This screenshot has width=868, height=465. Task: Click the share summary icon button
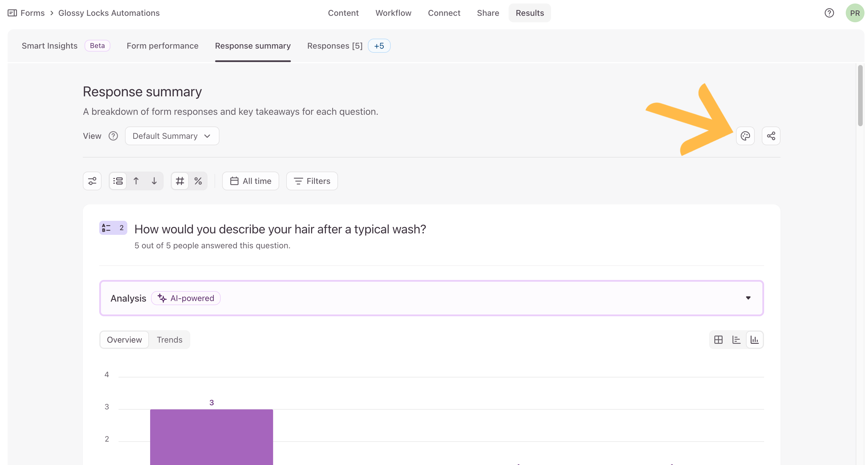point(771,136)
